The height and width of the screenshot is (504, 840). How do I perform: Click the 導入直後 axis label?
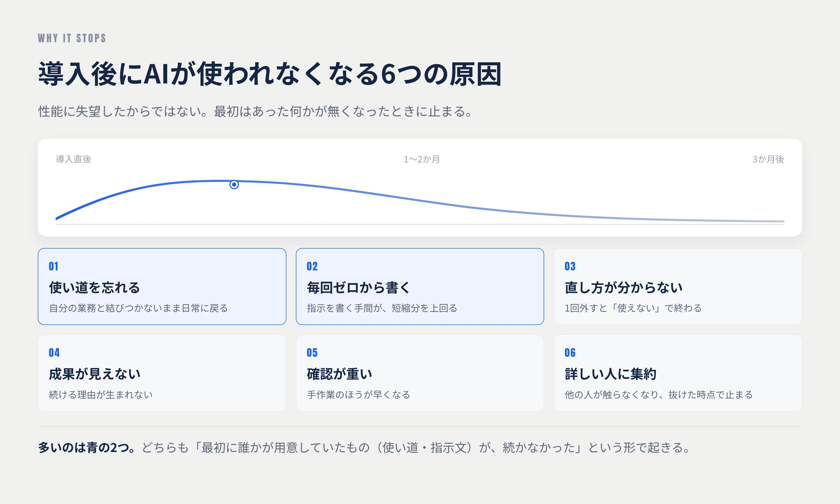coord(73,159)
